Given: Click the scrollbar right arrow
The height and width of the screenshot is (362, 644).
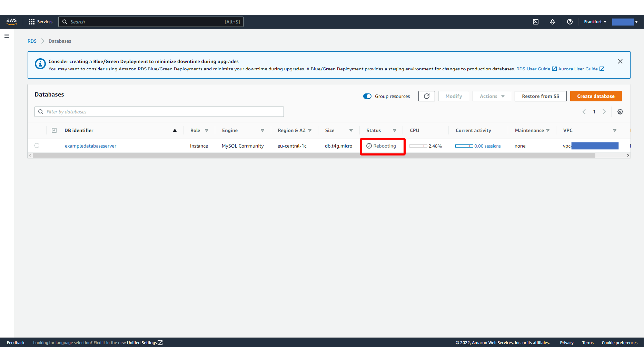Looking at the screenshot, I should [628, 155].
